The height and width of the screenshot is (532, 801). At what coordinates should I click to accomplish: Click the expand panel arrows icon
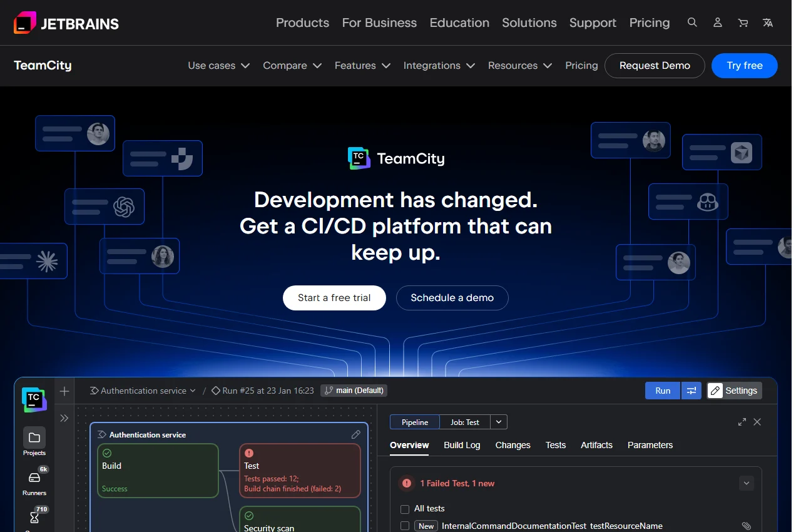[x=742, y=422]
